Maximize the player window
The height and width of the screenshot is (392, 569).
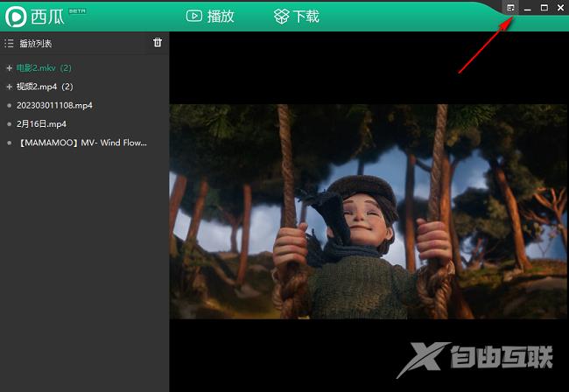coord(544,8)
